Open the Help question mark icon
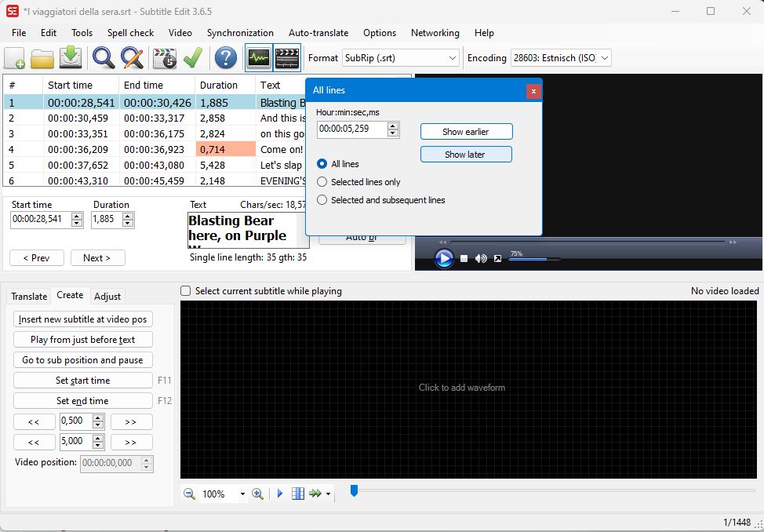Viewport: 764px width, 532px height. click(226, 58)
